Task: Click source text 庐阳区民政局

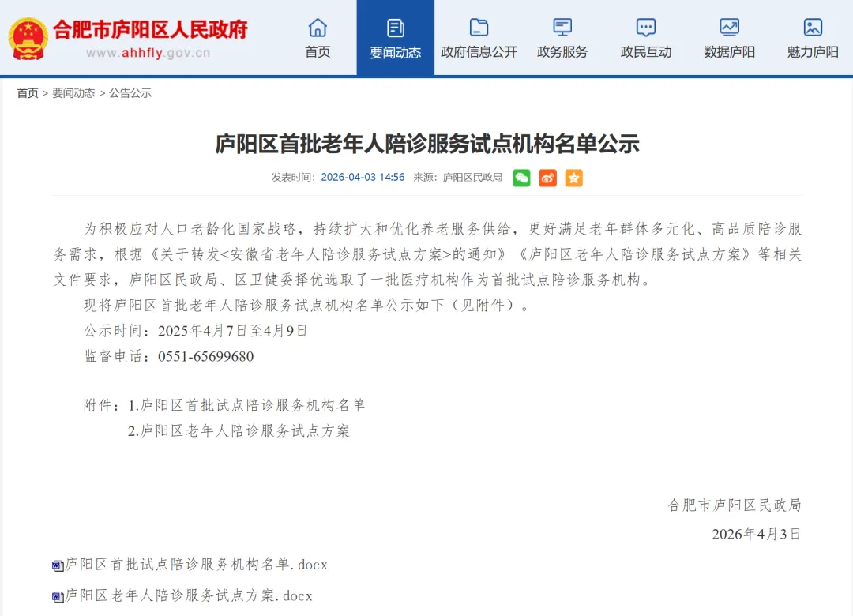Action: coord(472,178)
